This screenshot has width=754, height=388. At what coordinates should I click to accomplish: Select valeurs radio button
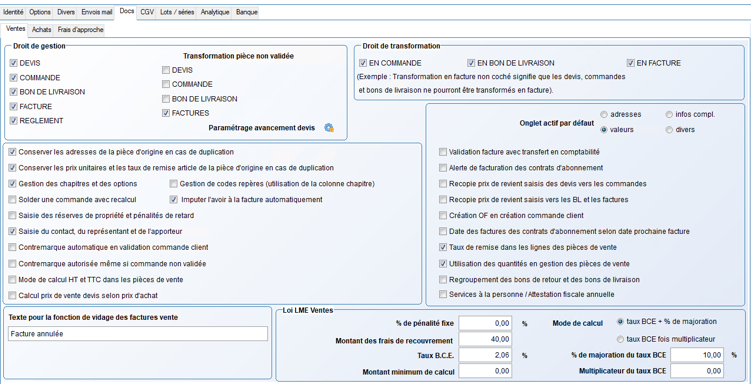(604, 130)
